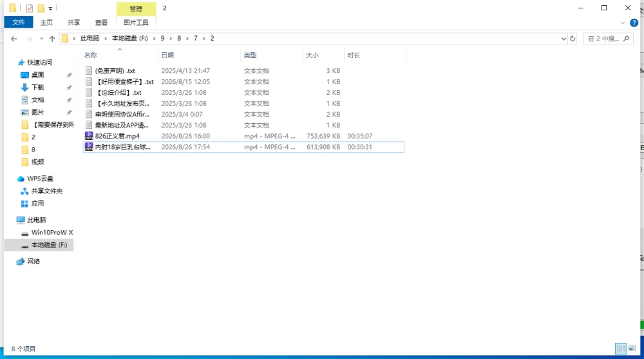
Task: Open 应用 under WPS云盘
Action: point(38,203)
